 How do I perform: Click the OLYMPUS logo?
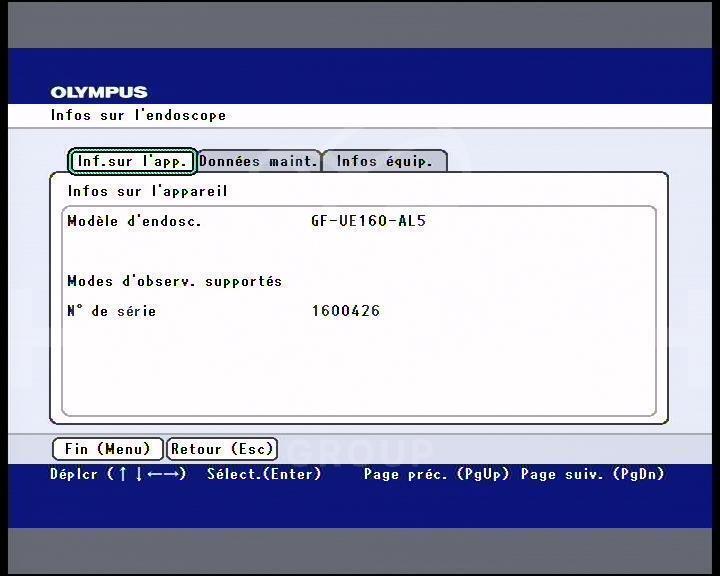[x=99, y=92]
